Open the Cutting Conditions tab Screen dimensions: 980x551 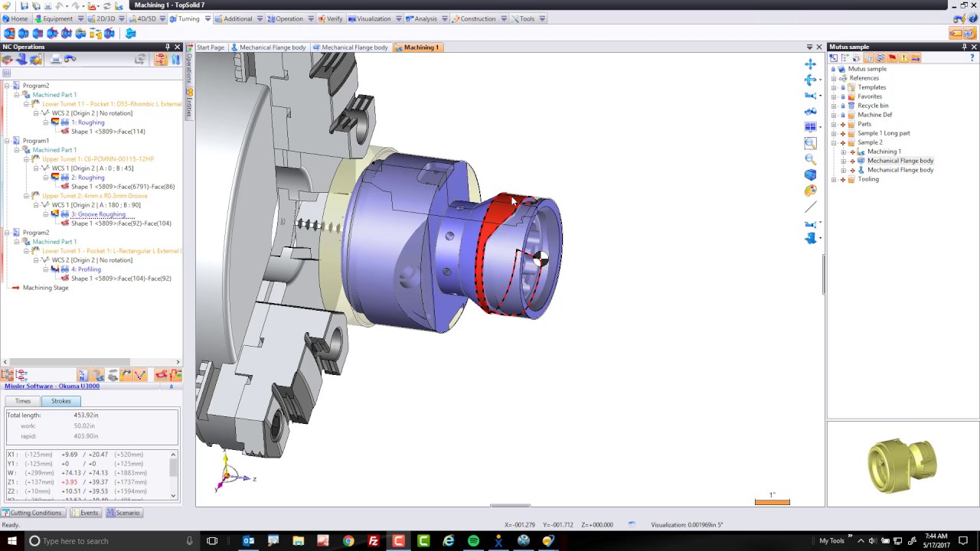coord(32,513)
